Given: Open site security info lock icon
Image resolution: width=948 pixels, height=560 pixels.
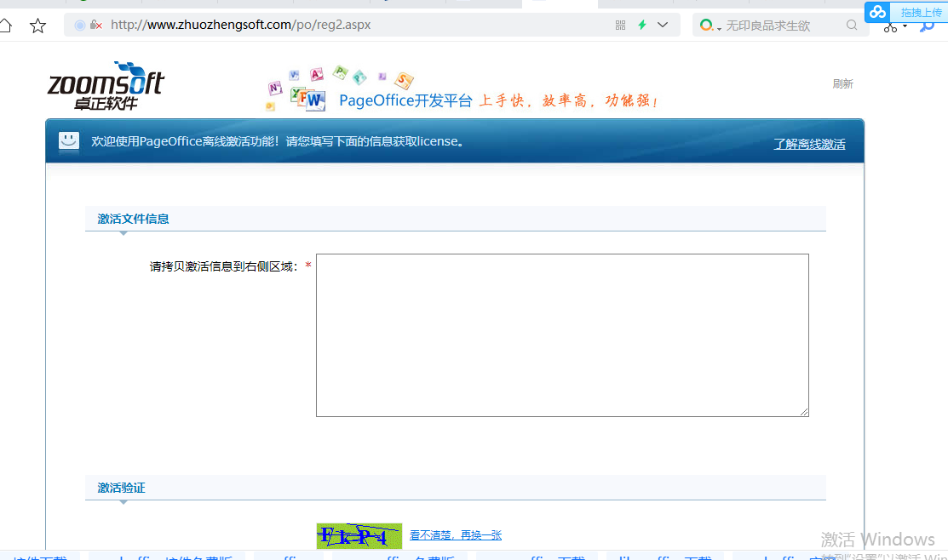Looking at the screenshot, I should [x=95, y=25].
